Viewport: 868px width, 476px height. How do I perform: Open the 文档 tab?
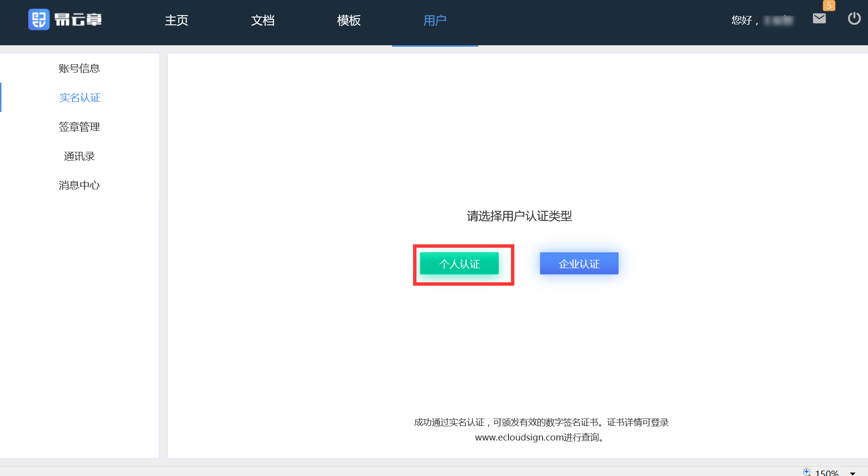coord(263,20)
